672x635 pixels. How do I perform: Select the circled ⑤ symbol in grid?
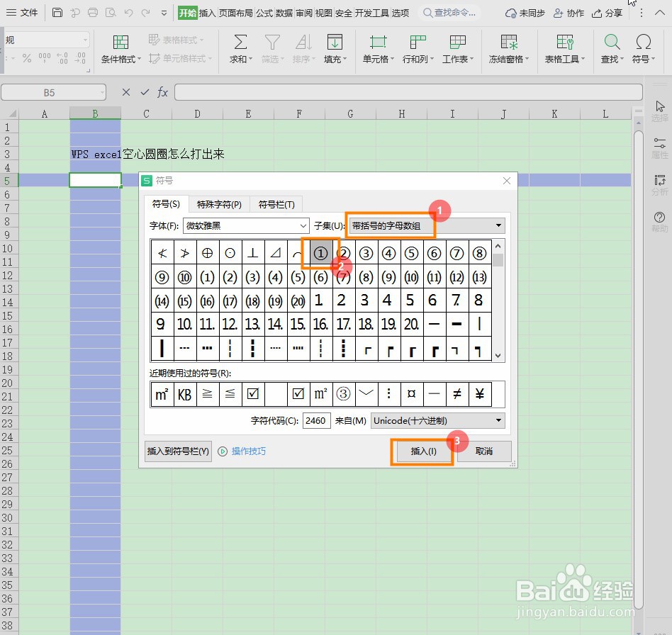(411, 253)
